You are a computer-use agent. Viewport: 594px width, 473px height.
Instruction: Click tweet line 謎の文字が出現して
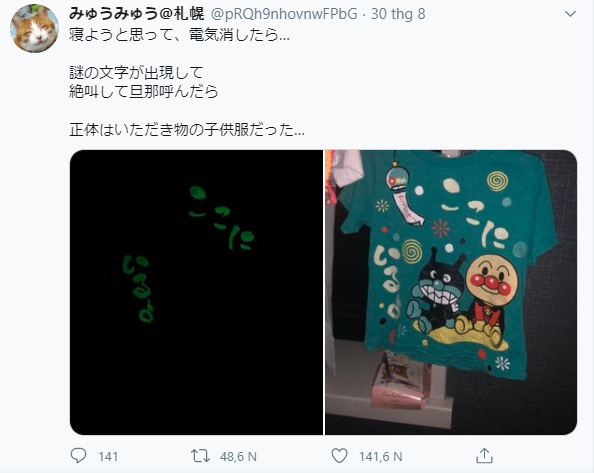coord(136,72)
